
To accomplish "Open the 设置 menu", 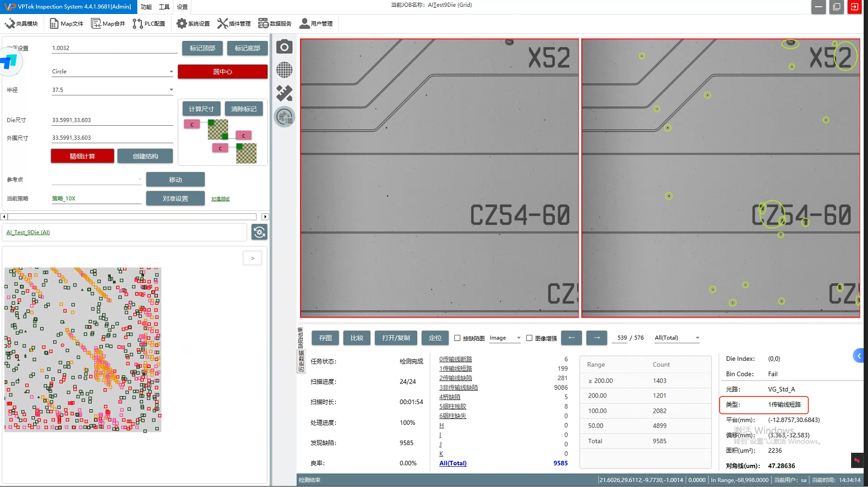I will [x=182, y=7].
